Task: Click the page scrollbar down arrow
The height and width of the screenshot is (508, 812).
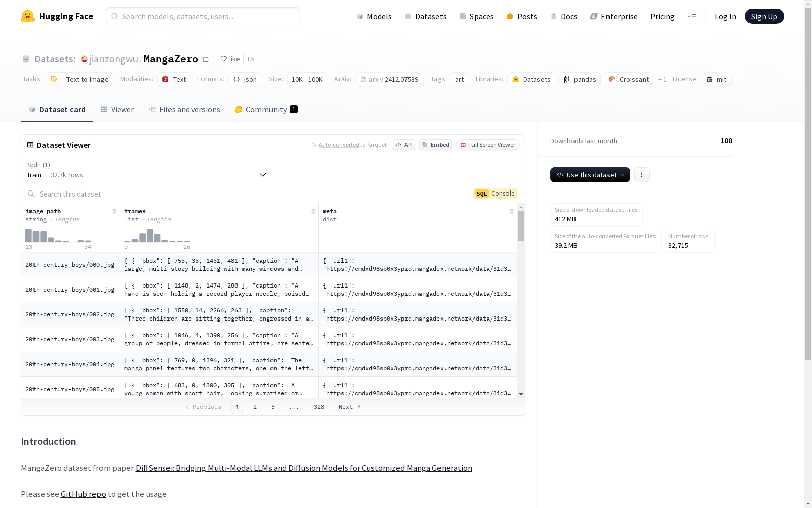Action: [x=808, y=504]
